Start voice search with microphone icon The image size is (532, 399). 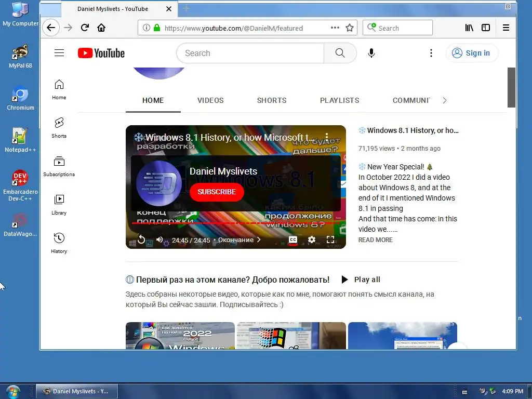[x=371, y=54]
